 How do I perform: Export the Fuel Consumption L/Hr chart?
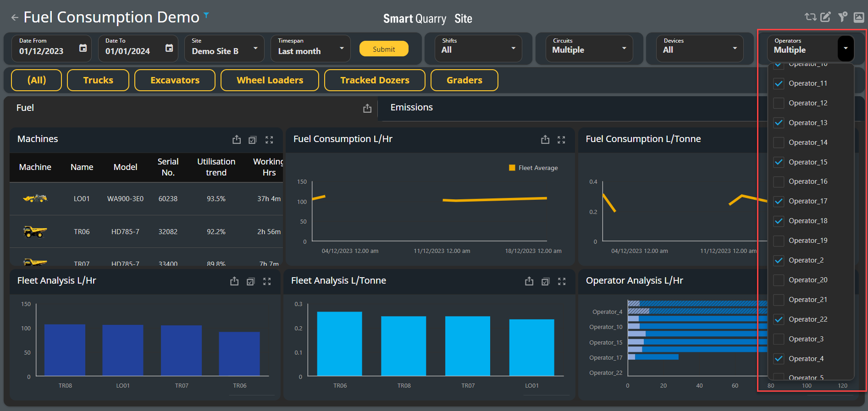545,140
